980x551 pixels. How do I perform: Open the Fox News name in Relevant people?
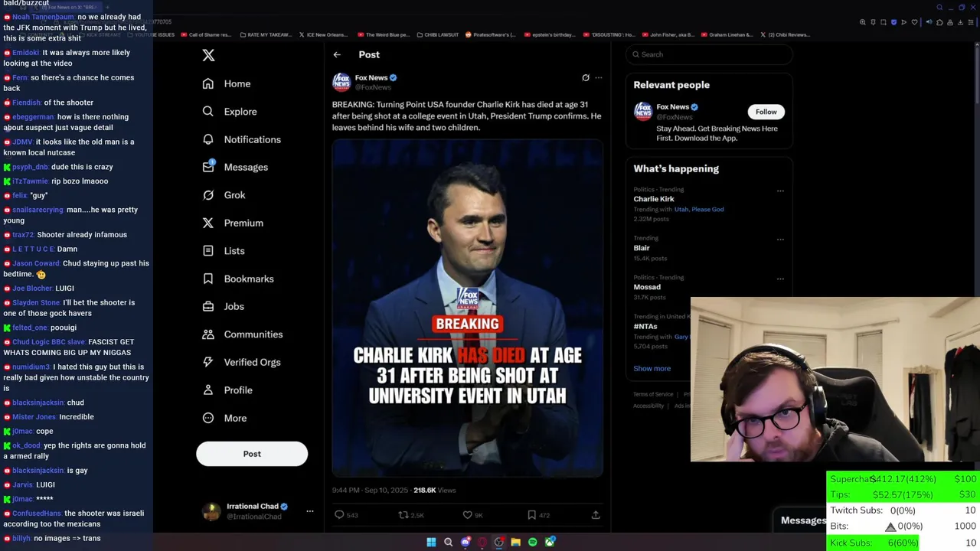coord(673,107)
